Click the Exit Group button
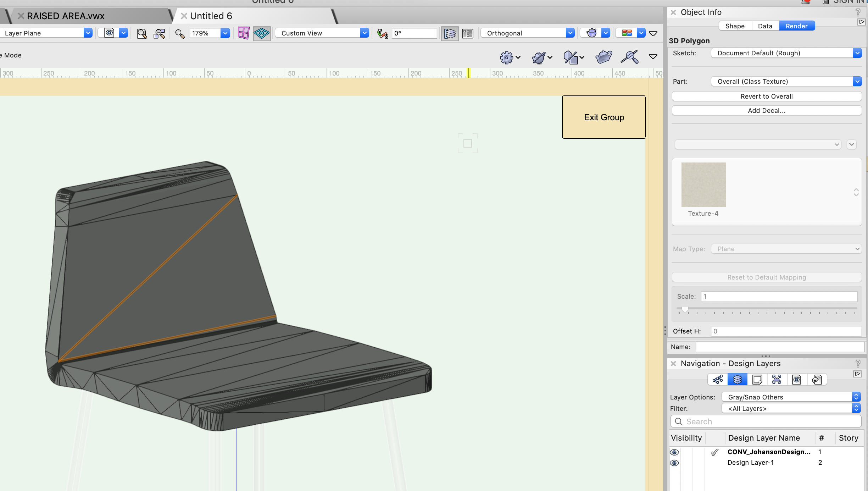Viewport: 868px width, 491px height. coord(603,117)
